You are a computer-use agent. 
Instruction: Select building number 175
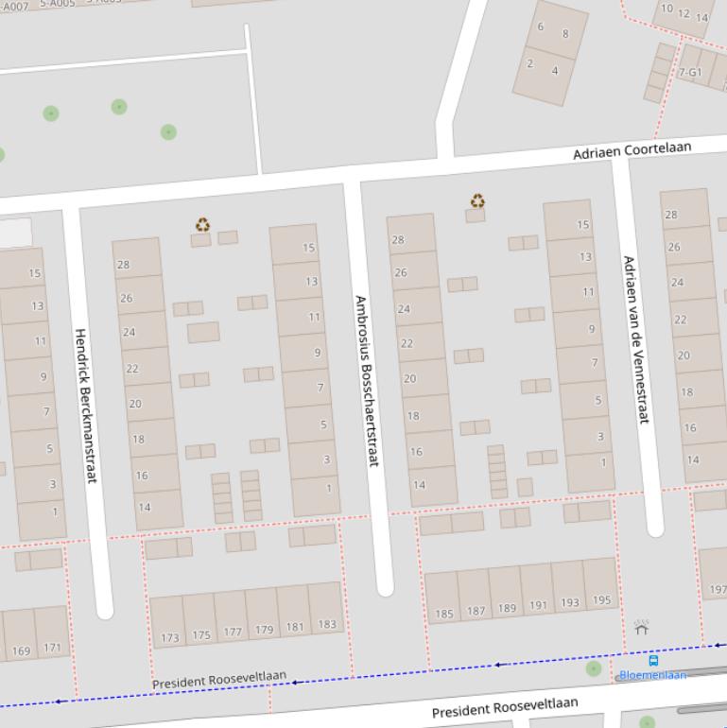pyautogui.click(x=201, y=634)
